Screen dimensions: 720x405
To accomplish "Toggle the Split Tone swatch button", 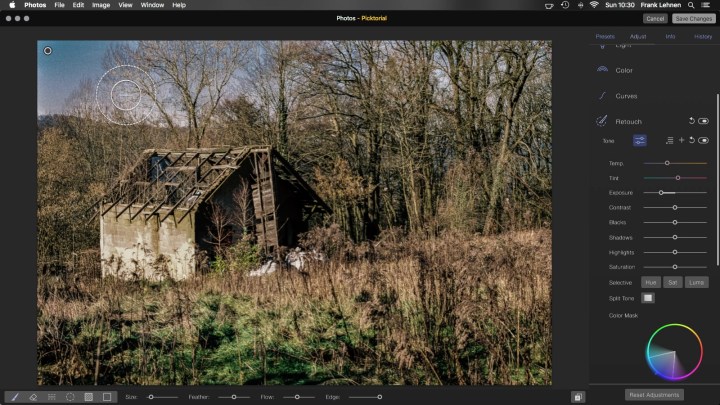I will [648, 298].
